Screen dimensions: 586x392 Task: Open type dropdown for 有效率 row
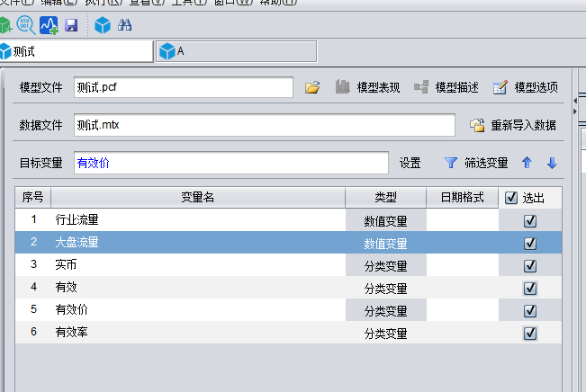385,333
